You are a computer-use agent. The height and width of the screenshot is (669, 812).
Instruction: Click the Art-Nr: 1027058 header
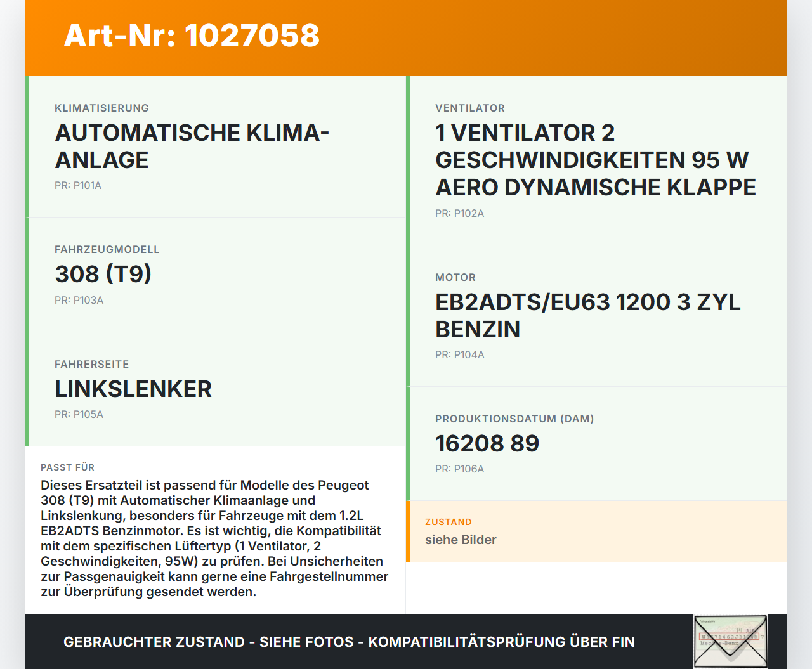click(x=191, y=36)
